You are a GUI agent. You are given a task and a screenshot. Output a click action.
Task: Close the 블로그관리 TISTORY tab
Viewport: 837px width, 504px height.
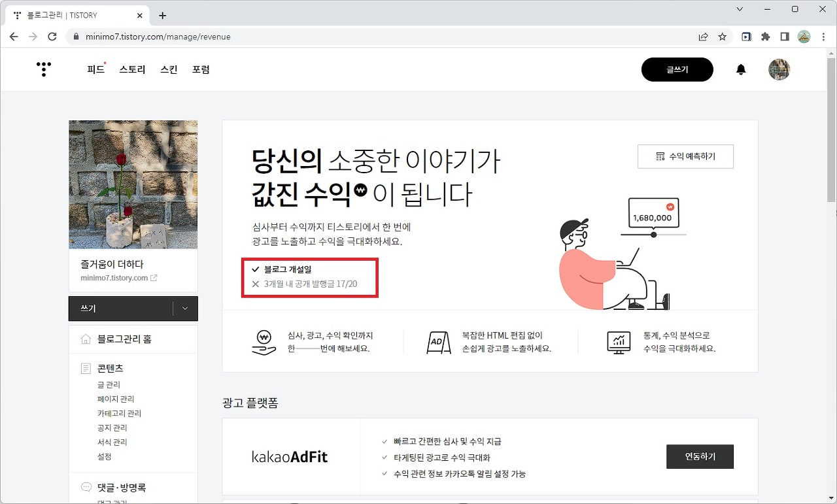click(139, 15)
